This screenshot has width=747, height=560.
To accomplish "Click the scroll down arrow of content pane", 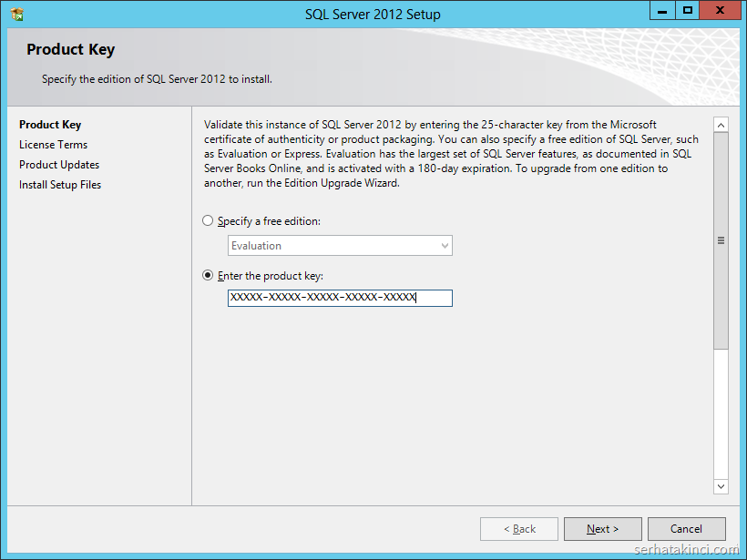I will click(721, 486).
